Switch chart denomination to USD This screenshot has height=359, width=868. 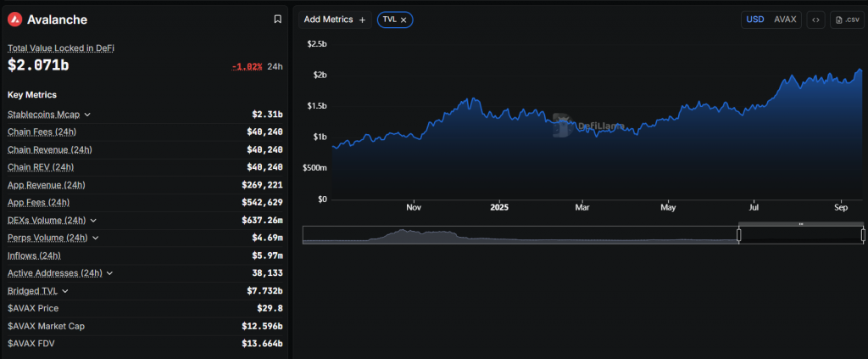pyautogui.click(x=754, y=20)
